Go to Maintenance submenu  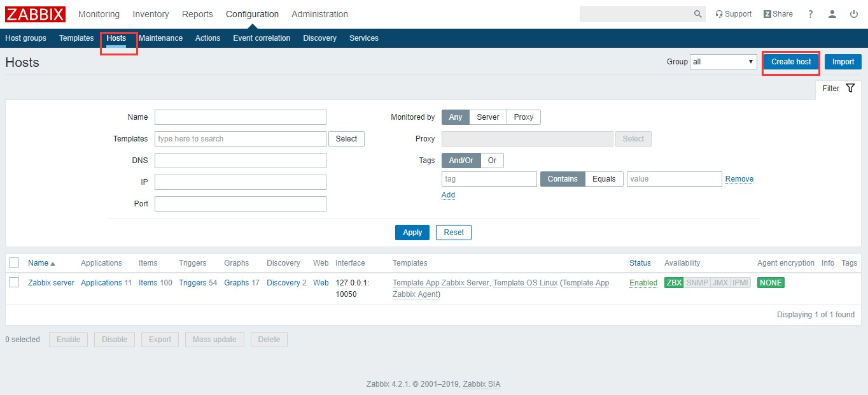point(160,38)
